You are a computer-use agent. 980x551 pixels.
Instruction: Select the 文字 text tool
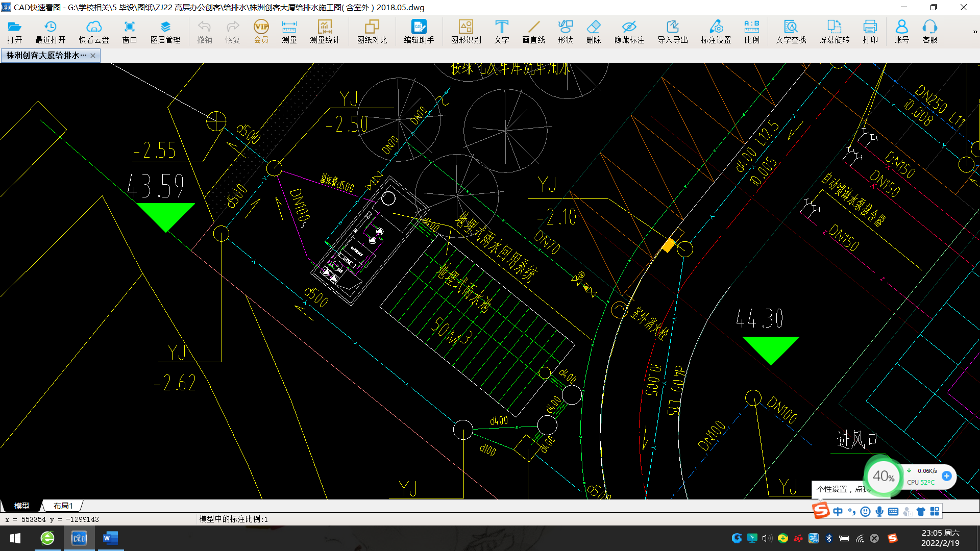[502, 32]
